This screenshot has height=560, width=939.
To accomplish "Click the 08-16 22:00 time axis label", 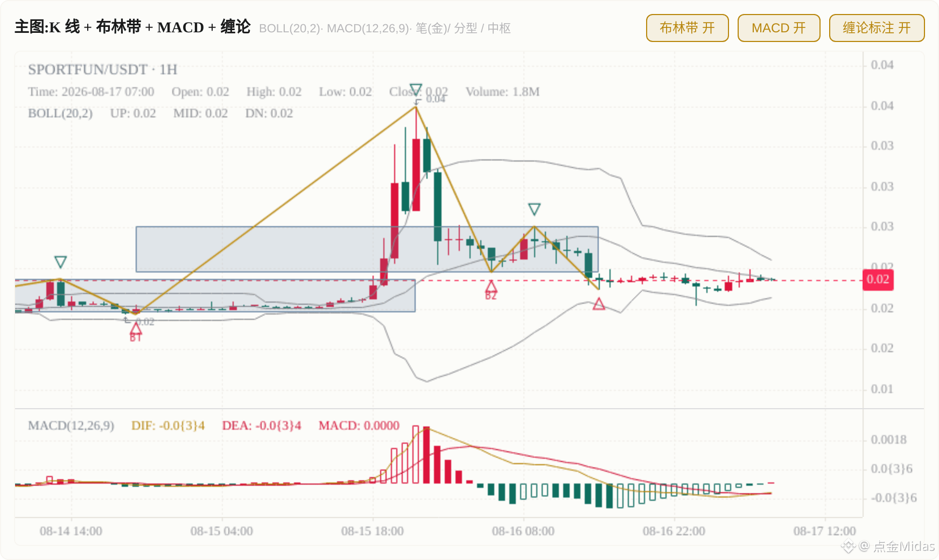I will (x=674, y=531).
